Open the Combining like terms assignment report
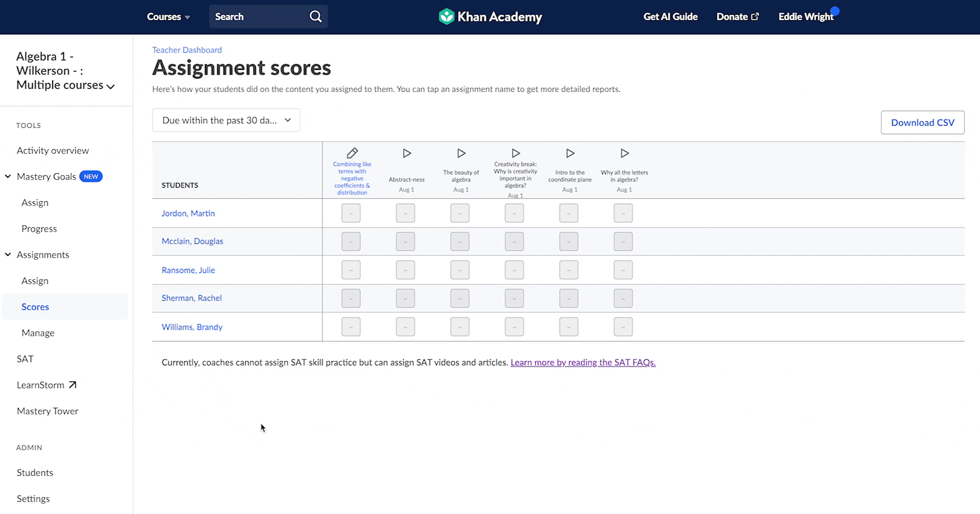Viewport: 980px width, 514px height. 352,178
